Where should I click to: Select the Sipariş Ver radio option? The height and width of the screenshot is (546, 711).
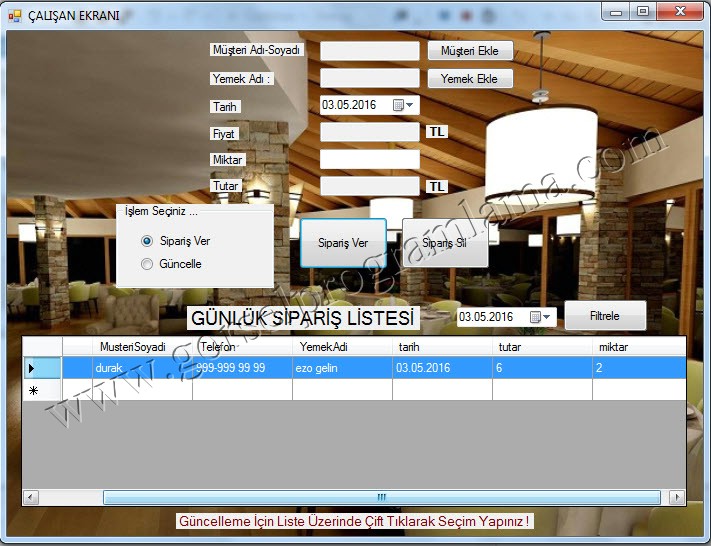point(147,241)
